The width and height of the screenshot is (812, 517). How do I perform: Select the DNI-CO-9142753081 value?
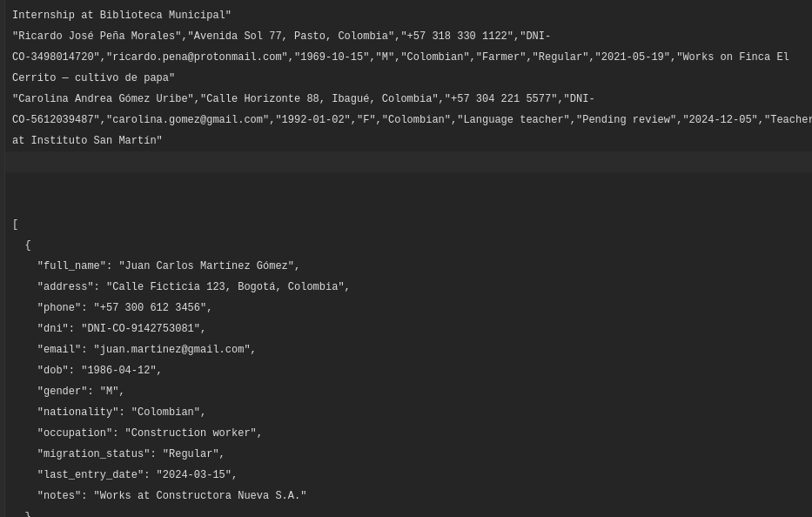pyautogui.click(x=141, y=329)
